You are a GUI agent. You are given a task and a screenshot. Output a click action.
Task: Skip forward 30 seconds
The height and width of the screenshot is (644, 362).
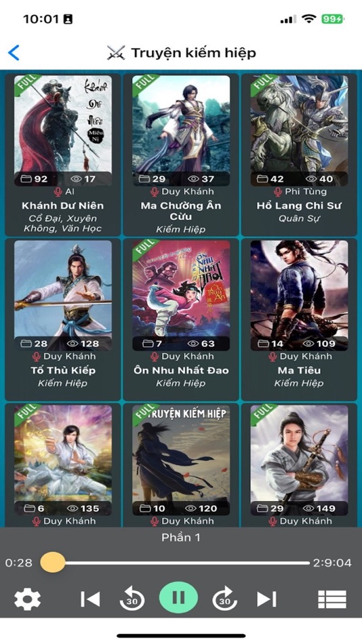click(225, 599)
